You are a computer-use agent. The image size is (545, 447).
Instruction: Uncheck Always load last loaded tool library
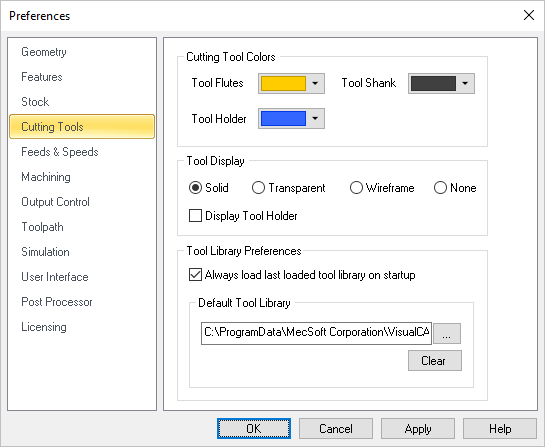(x=195, y=275)
